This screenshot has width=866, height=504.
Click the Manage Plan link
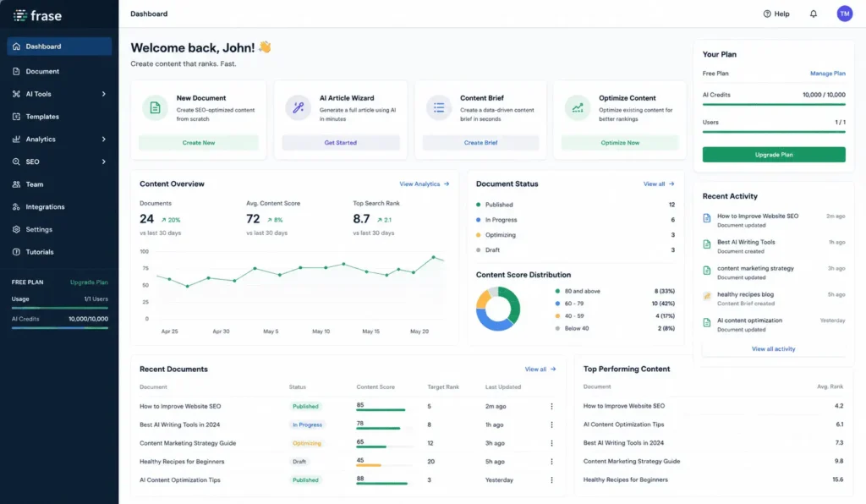(827, 74)
